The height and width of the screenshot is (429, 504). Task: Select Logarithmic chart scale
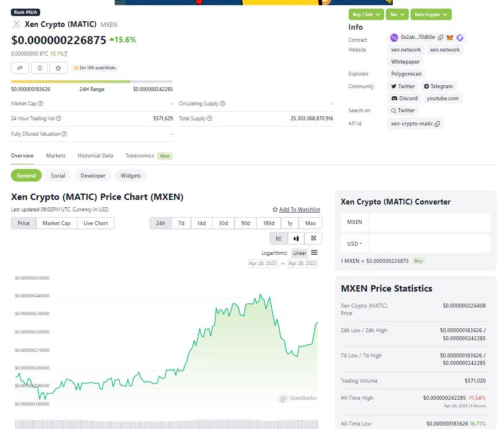pos(274,253)
